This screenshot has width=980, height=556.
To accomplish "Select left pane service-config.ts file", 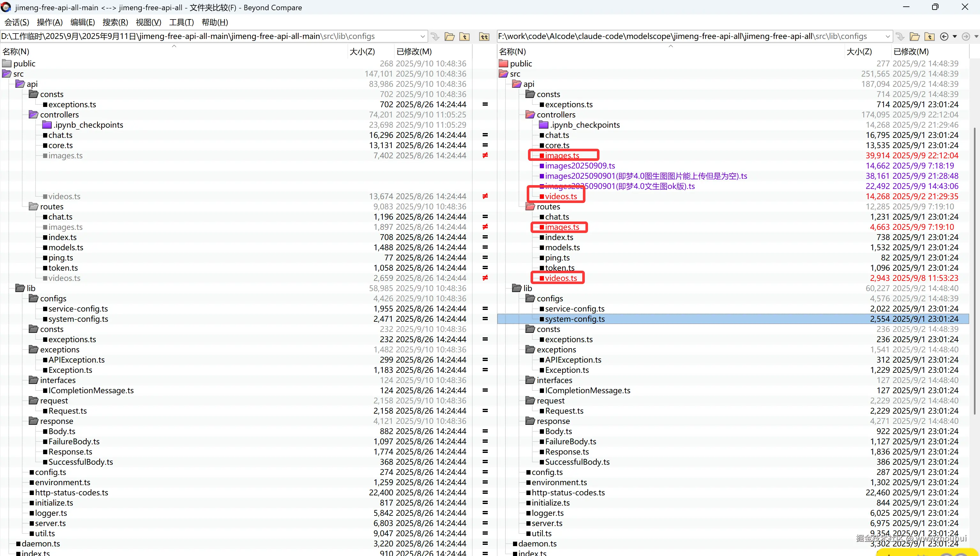I will pos(78,309).
